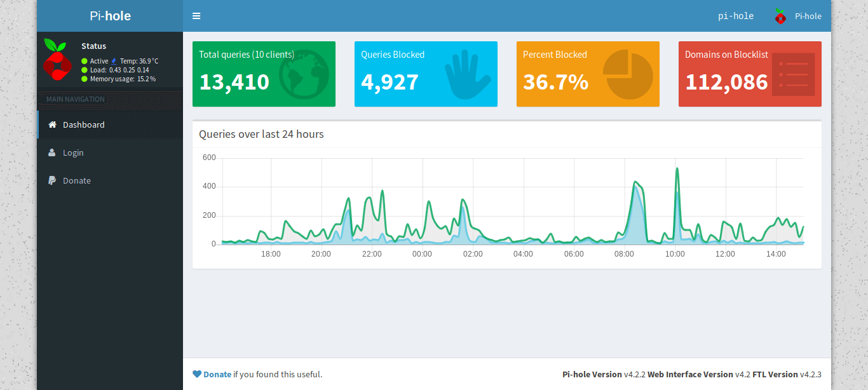Click the Web Interface Version v4.2 text
The height and width of the screenshot is (390, 868).
point(699,374)
